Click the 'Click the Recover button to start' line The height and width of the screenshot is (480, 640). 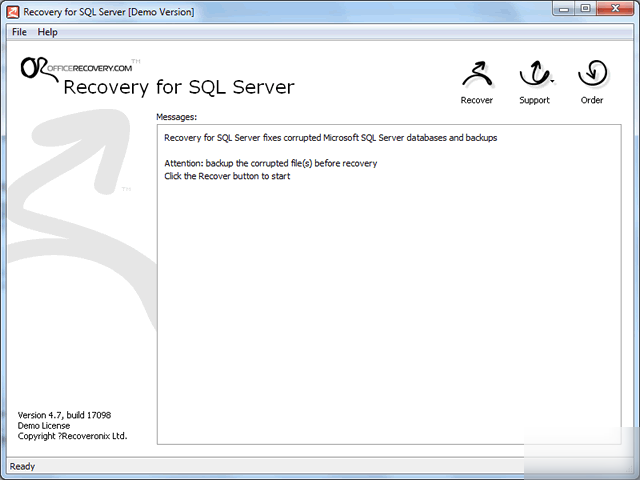tap(227, 176)
